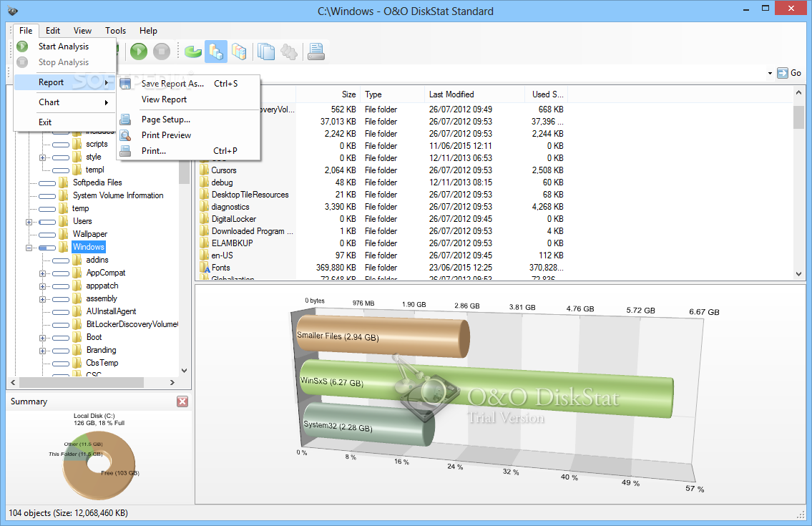The width and height of the screenshot is (812, 526).
Task: Click down arrow of tree vertical scrollbar
Action: [184, 371]
